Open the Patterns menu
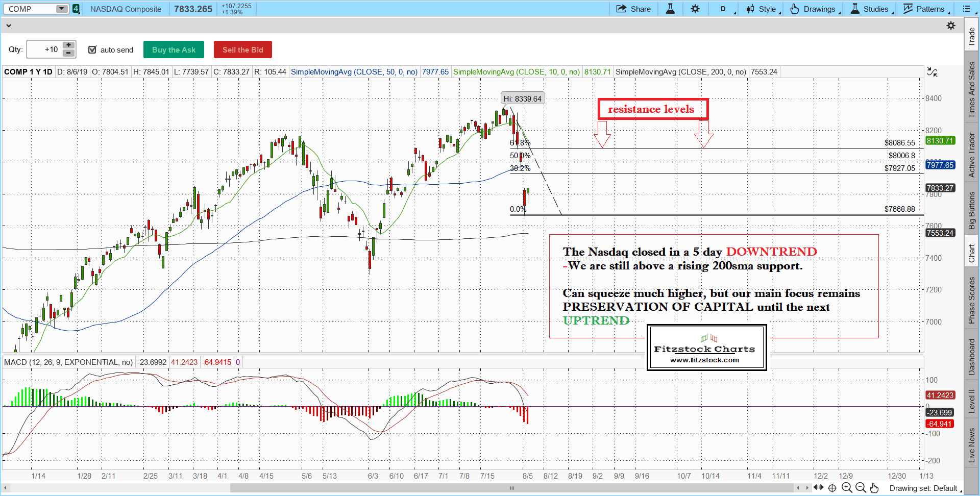Image resolution: width=980 pixels, height=496 pixels. (925, 9)
